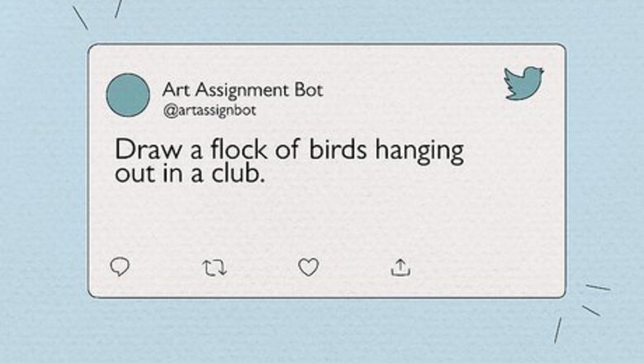This screenshot has width=644, height=363.
Task: Click the light blue background left of the card
Action: [x=43, y=181]
